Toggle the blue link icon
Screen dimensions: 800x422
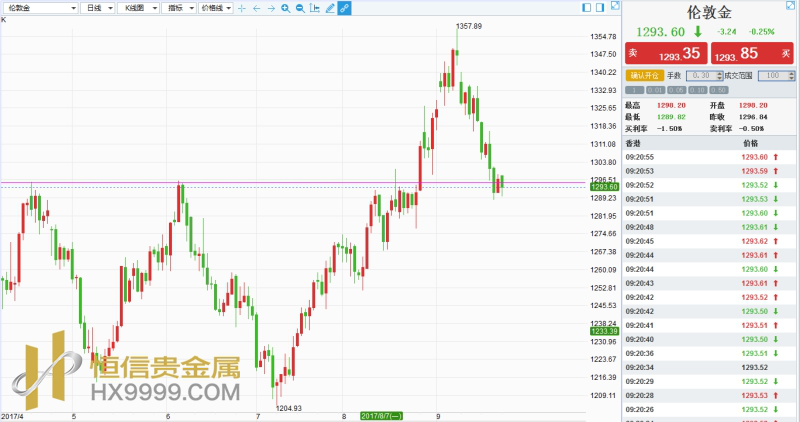344,8
